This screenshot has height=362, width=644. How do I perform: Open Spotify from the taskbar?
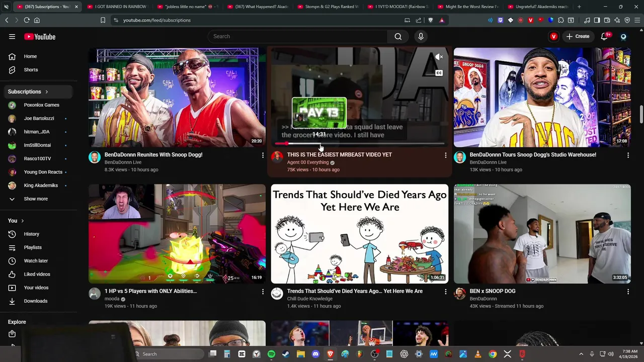click(271, 354)
